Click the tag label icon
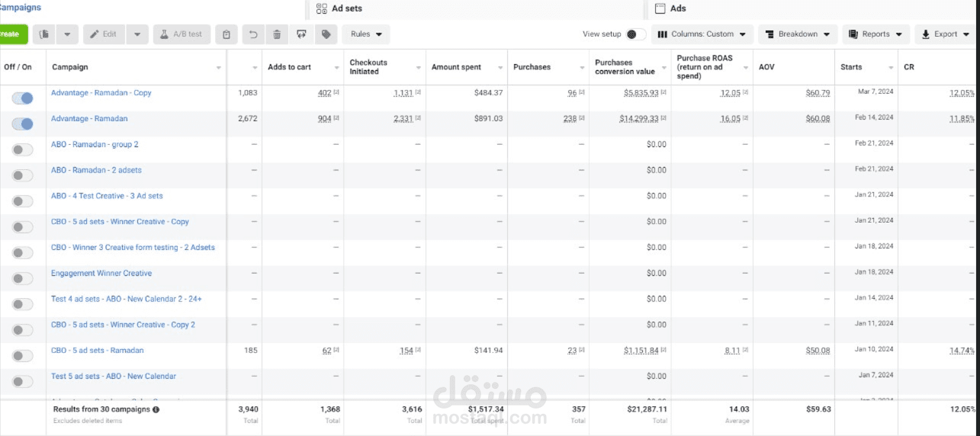This screenshot has width=980, height=436. 326,34
